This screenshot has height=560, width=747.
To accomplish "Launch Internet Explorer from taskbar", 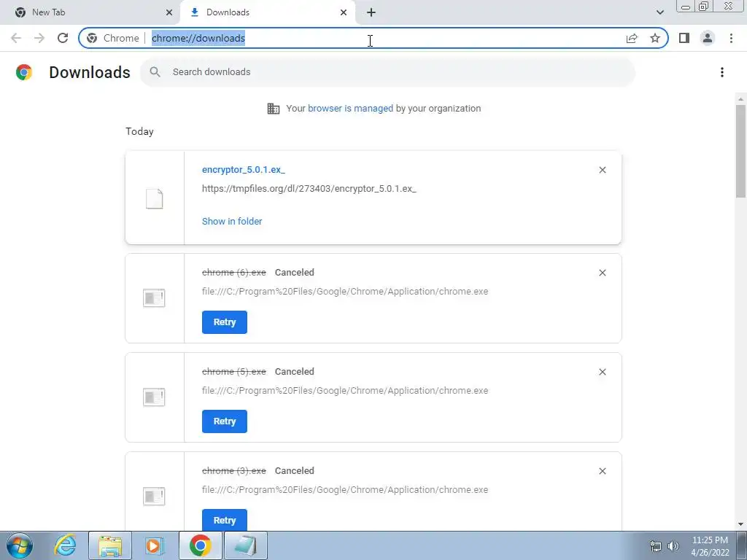I will click(65, 545).
